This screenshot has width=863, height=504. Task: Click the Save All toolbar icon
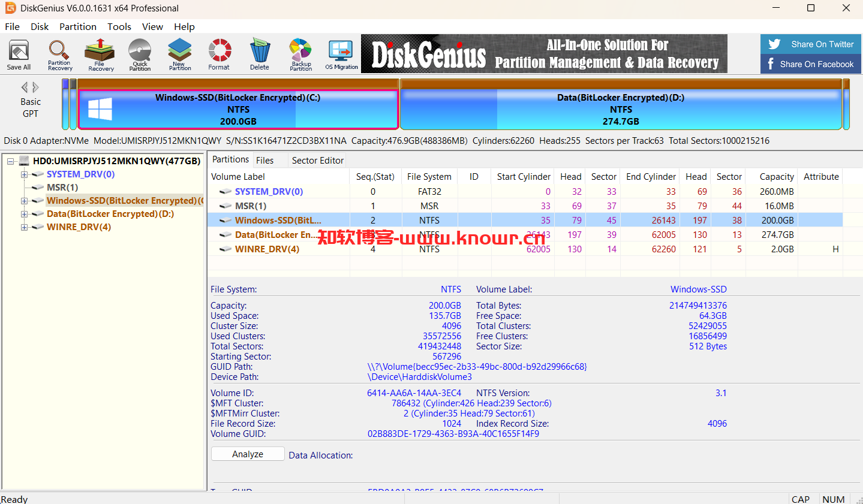click(19, 55)
